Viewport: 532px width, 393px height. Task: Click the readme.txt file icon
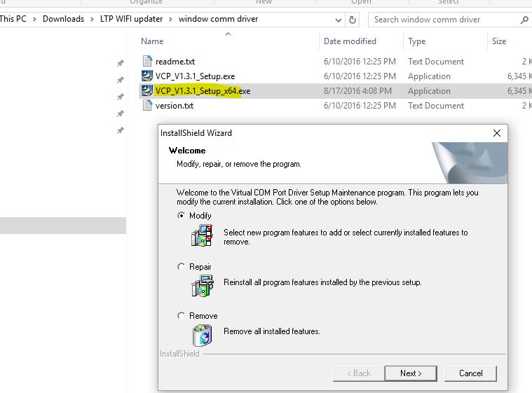click(x=147, y=62)
